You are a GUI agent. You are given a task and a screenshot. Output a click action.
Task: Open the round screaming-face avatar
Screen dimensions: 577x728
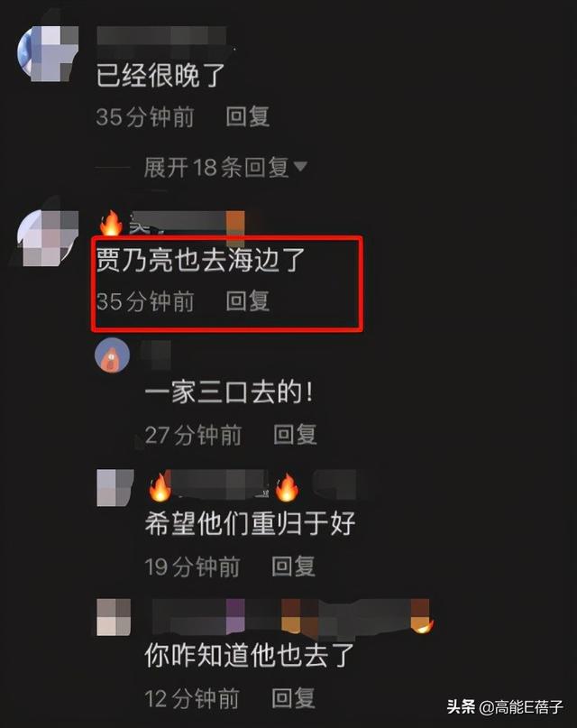tap(113, 355)
